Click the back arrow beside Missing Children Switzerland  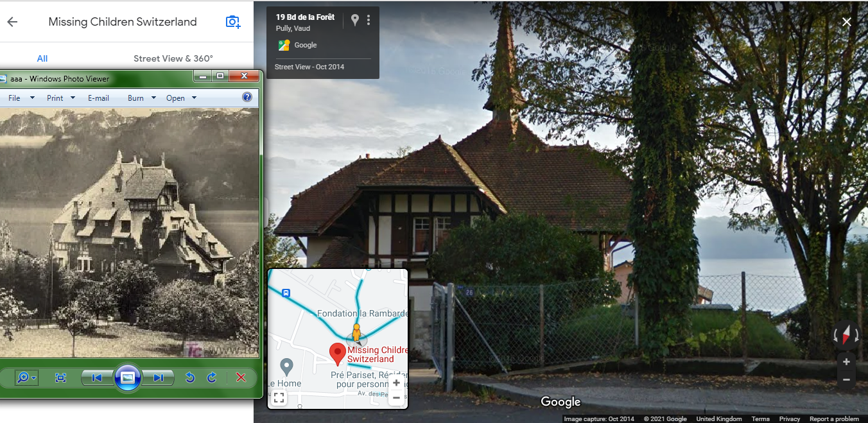(12, 22)
